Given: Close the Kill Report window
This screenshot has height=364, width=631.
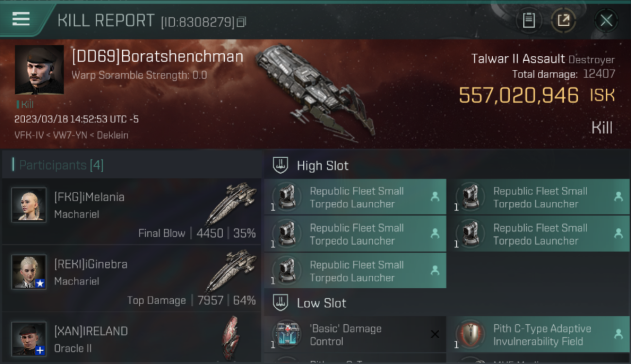Looking at the screenshot, I should tap(606, 20).
